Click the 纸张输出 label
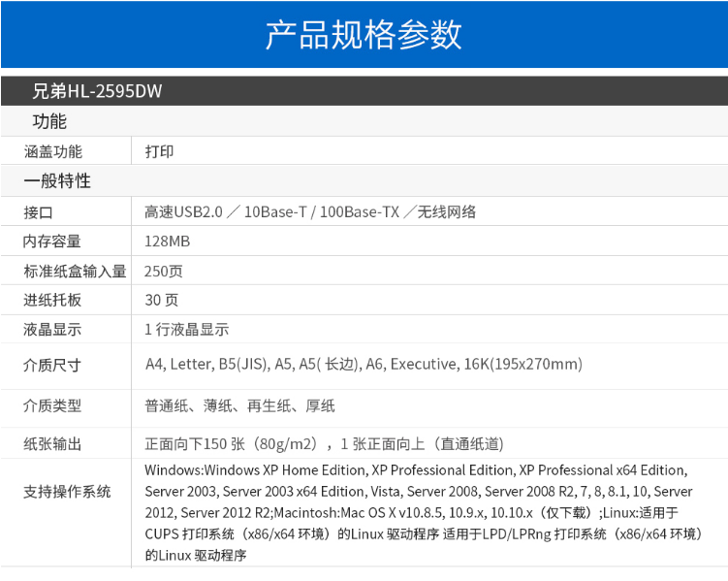Viewport: 728px width, 581px height. [x=52, y=444]
